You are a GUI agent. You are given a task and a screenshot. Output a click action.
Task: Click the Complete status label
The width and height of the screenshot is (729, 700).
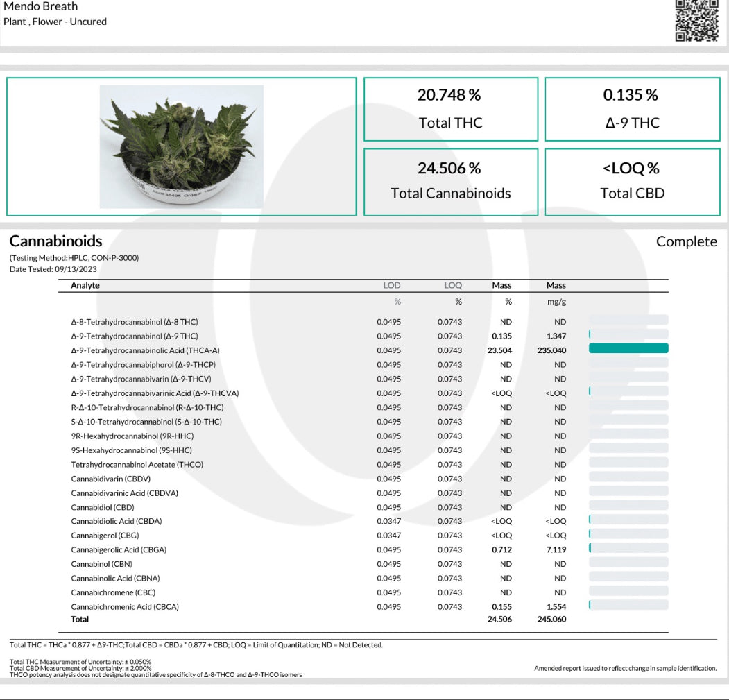[x=686, y=241]
